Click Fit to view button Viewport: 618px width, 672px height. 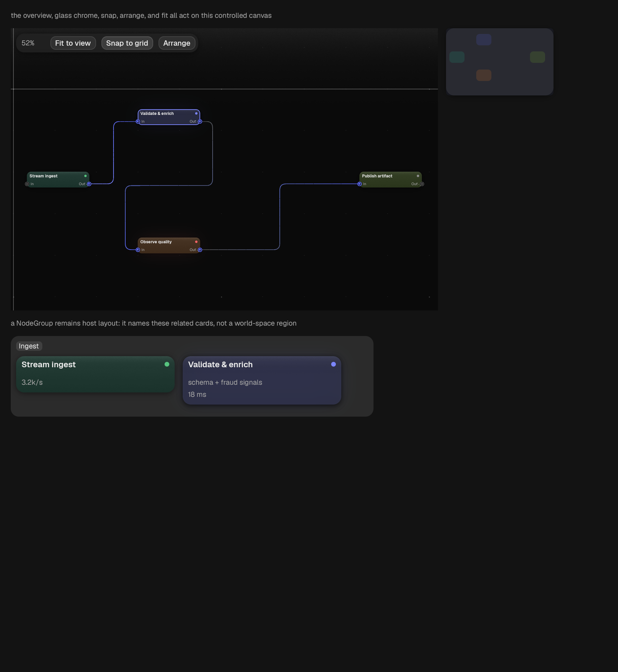73,43
